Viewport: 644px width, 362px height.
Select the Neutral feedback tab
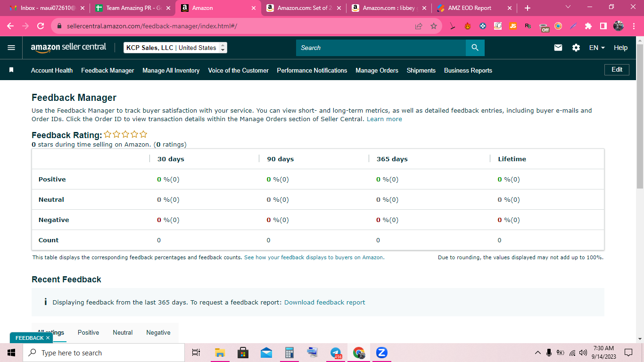point(123,332)
